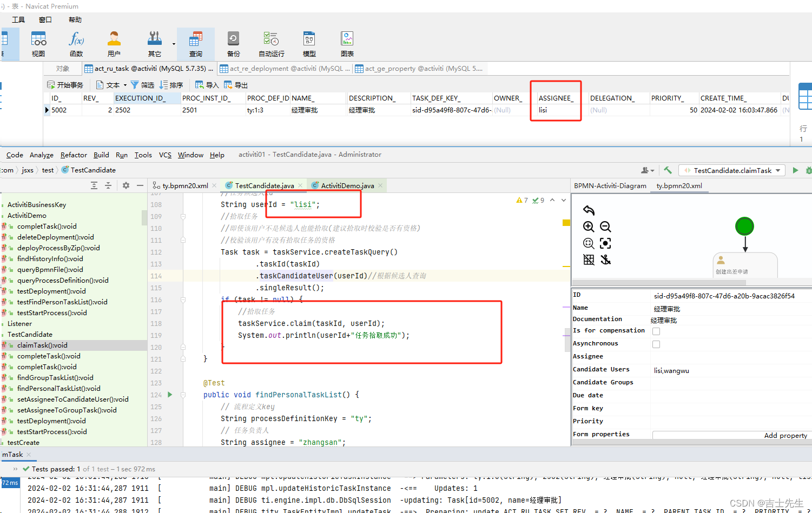Switch to act_ru_task table tab

[149, 69]
